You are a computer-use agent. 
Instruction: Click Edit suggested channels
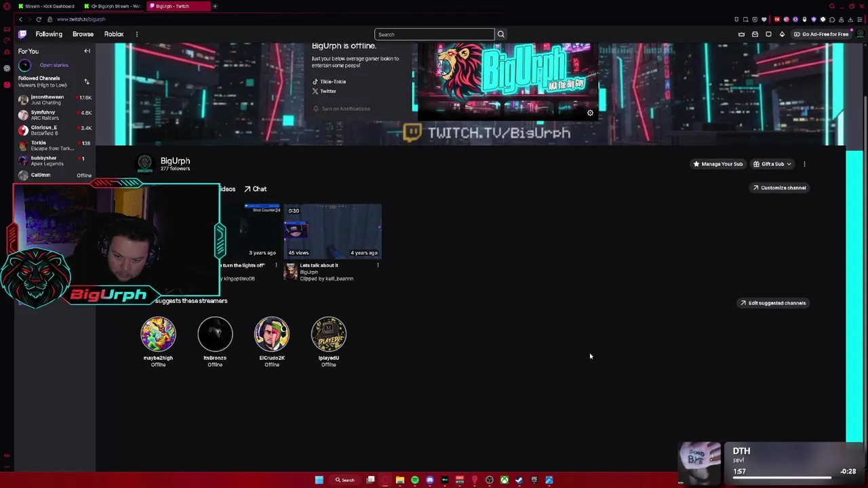point(773,303)
